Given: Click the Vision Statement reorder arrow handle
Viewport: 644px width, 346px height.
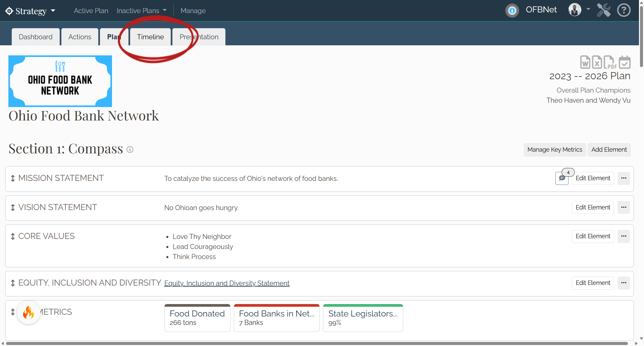Looking at the screenshot, I should pos(13,208).
